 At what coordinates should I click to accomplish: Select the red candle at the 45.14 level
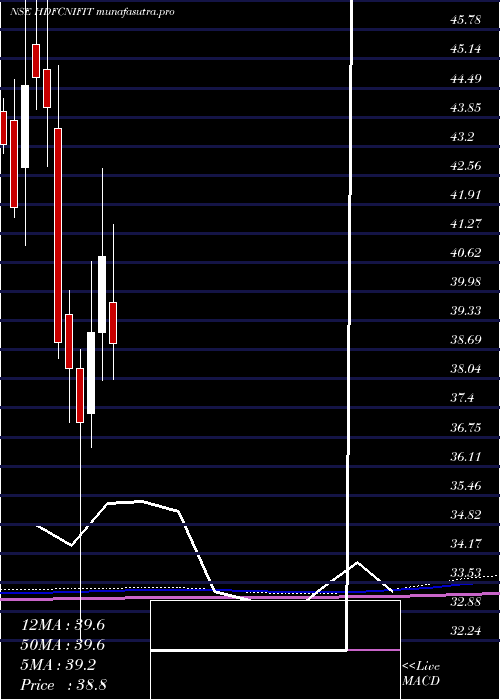coord(36,61)
